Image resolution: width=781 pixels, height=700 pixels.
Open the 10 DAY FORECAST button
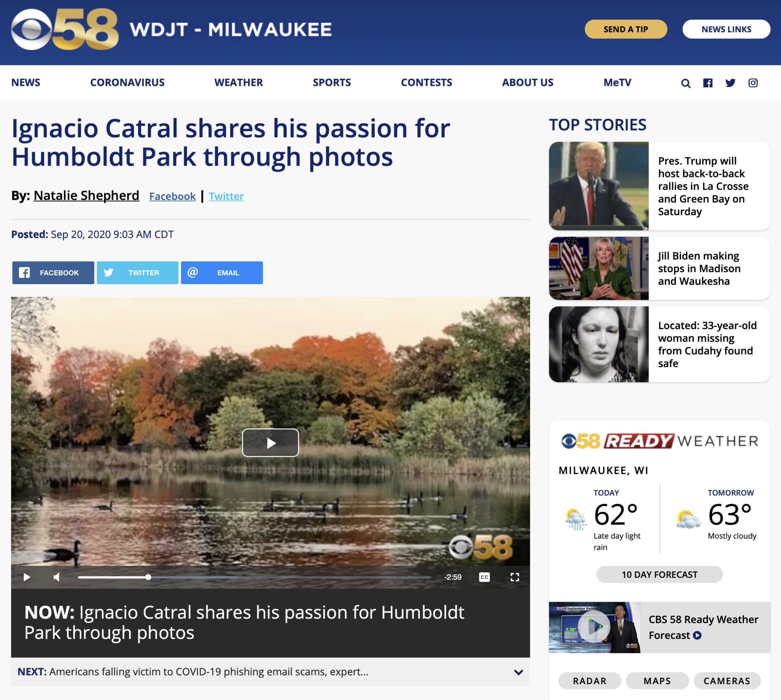659,574
